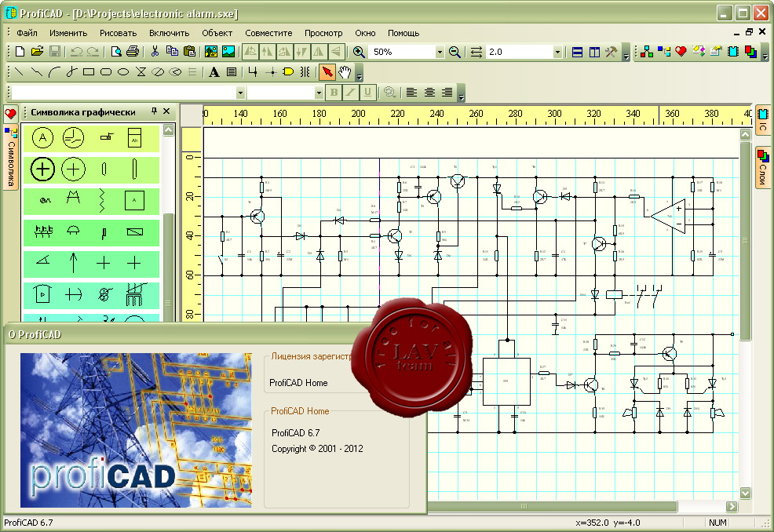Click the netlist hierarchy icon with colored nodes

click(646, 51)
